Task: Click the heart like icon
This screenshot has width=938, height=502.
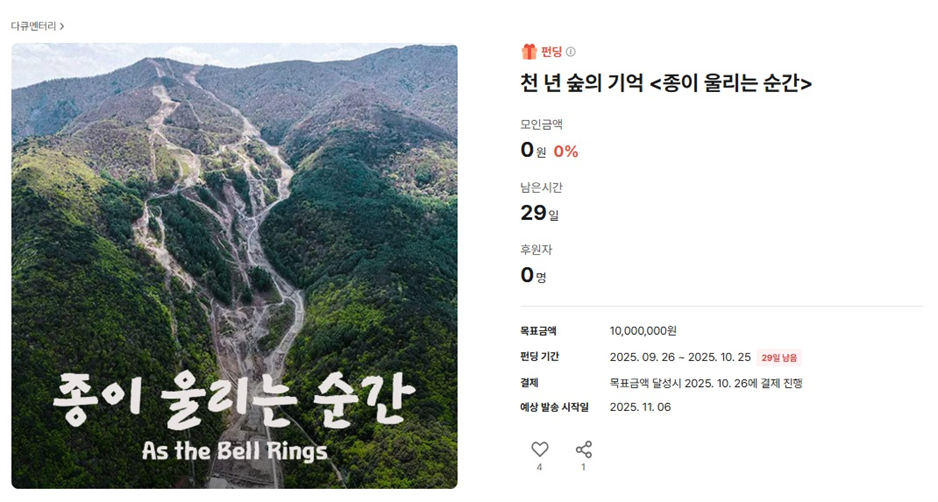Action: coord(539,449)
